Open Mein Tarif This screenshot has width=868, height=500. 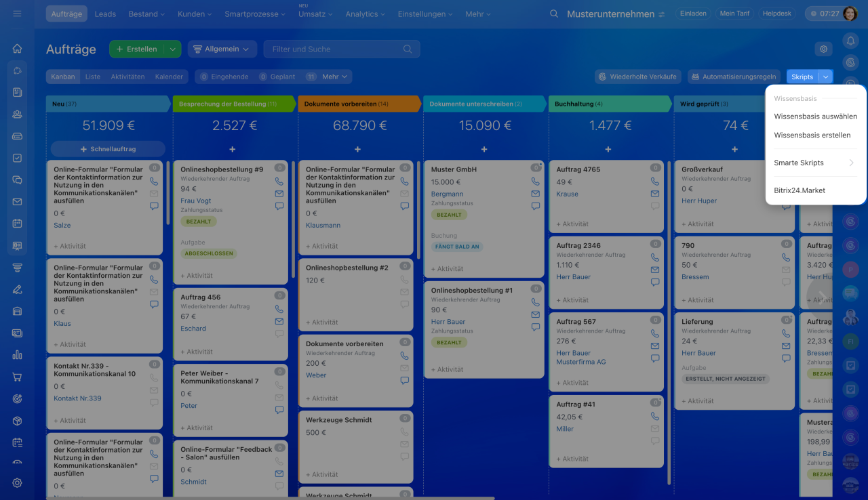(x=734, y=14)
